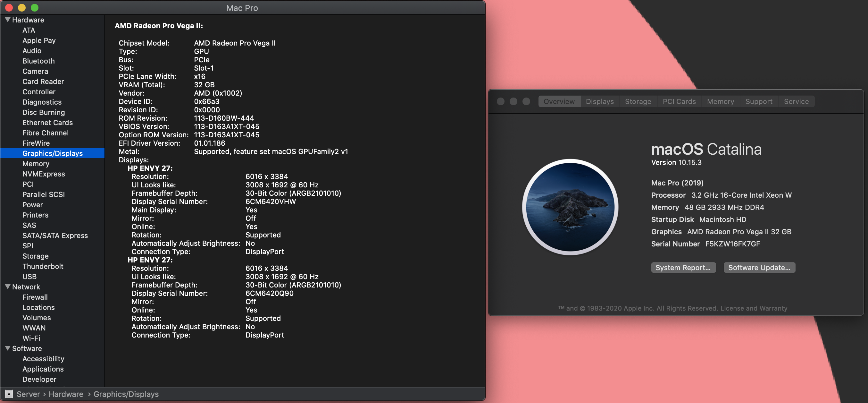Open the Storage tab

point(638,101)
